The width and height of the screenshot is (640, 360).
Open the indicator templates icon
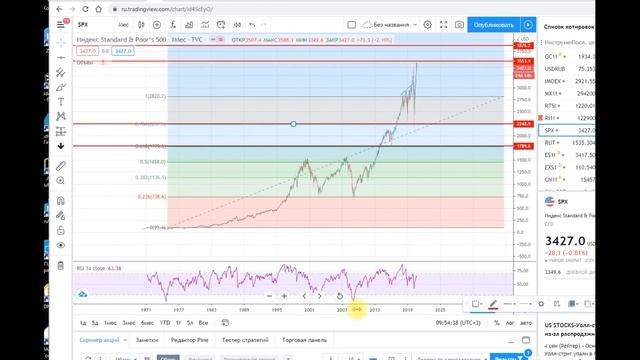(205, 25)
